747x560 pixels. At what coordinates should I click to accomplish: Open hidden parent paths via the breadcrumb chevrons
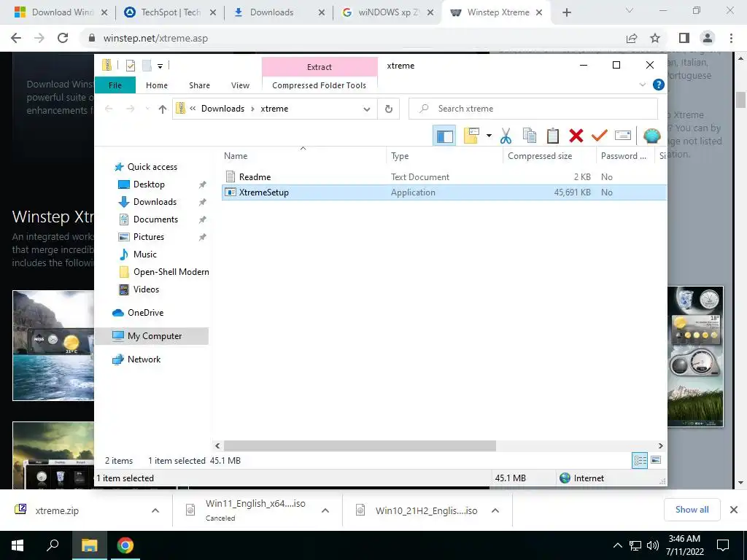tap(193, 109)
